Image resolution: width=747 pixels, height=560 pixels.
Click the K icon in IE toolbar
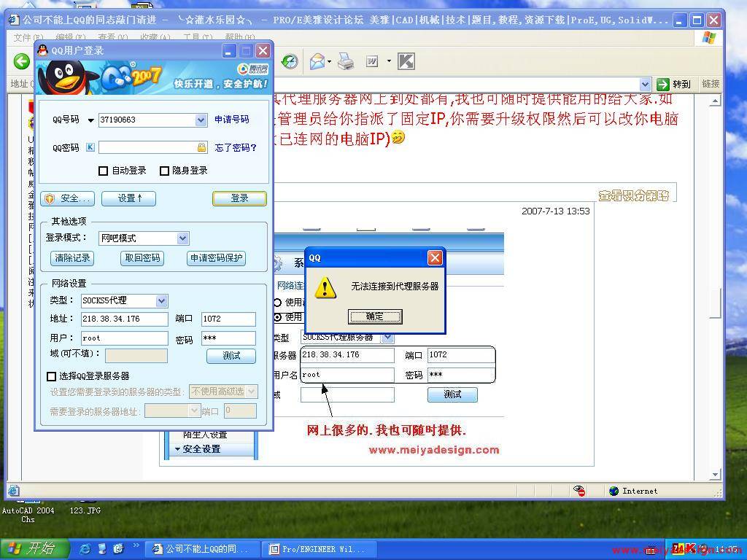pyautogui.click(x=406, y=62)
